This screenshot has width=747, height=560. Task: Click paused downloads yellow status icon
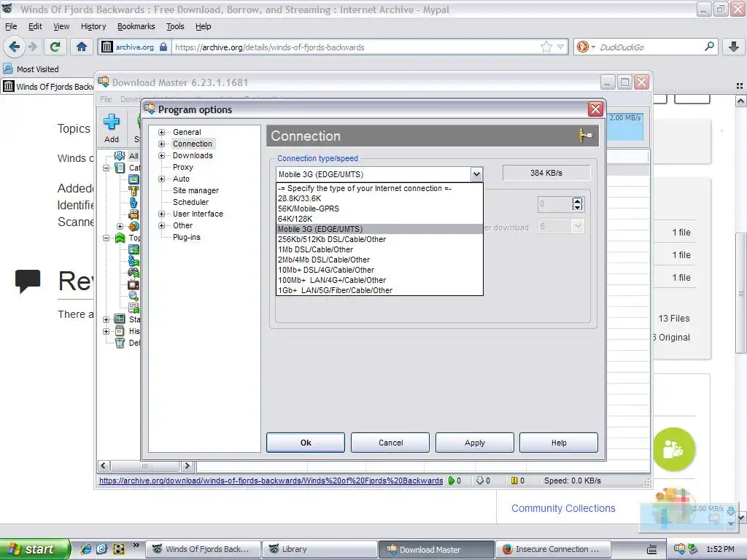pos(514,481)
